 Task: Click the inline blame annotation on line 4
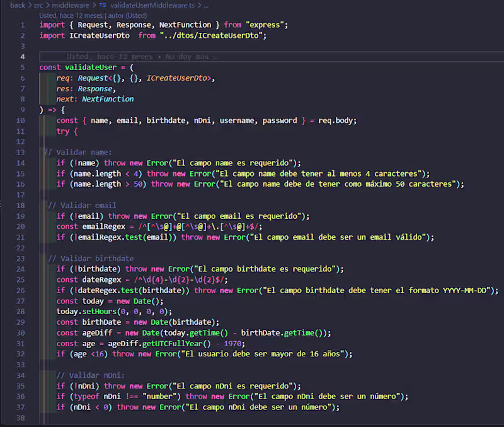pos(142,57)
